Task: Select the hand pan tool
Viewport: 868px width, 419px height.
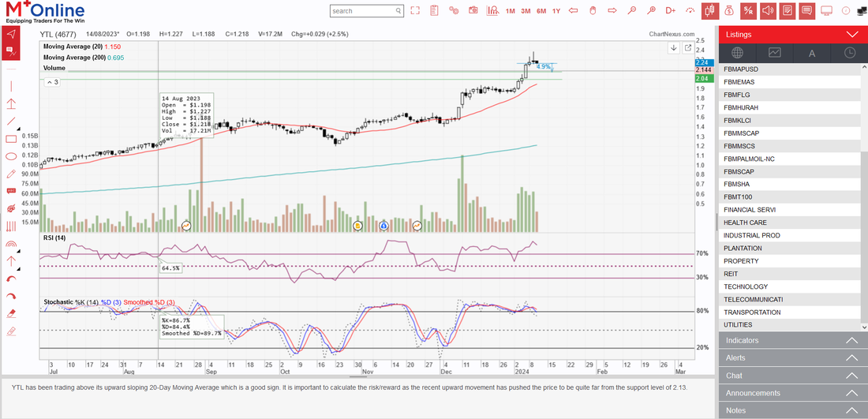Action: point(593,10)
